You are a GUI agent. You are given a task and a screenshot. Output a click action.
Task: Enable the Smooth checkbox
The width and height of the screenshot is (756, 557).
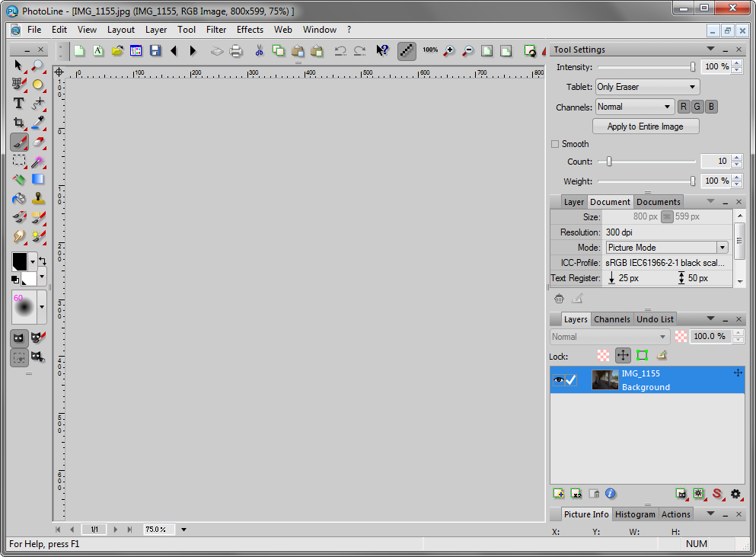[x=555, y=144]
